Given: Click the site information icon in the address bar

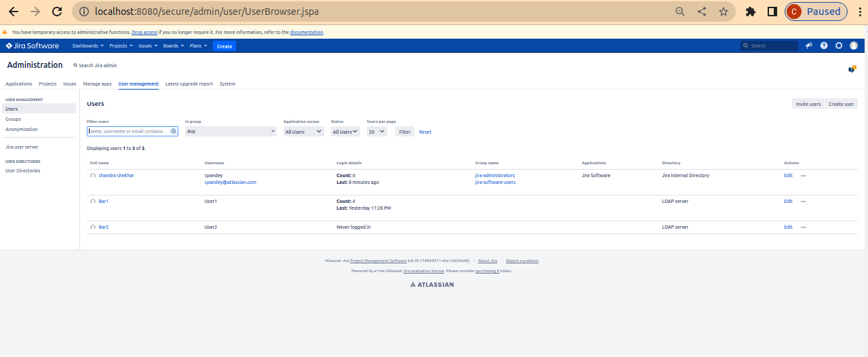Looking at the screenshot, I should [x=83, y=12].
